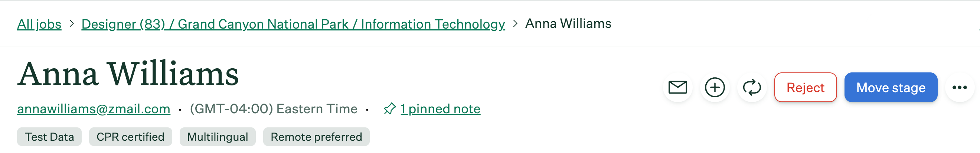Open the 1 pinned note link
The width and height of the screenshot is (980, 153).
[x=440, y=109]
